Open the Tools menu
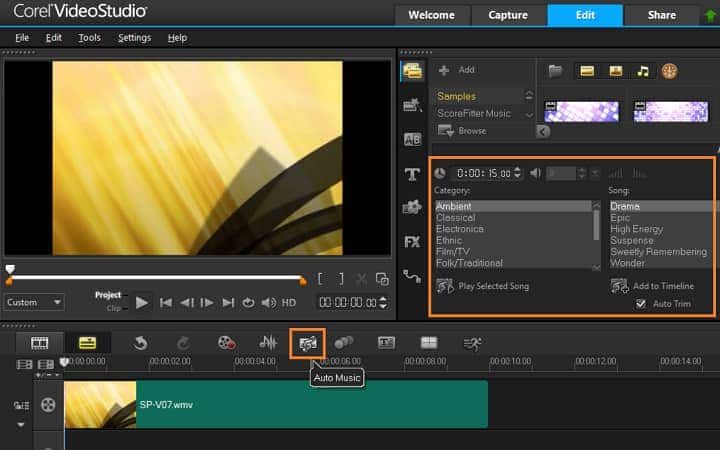The width and height of the screenshot is (720, 450). click(89, 37)
